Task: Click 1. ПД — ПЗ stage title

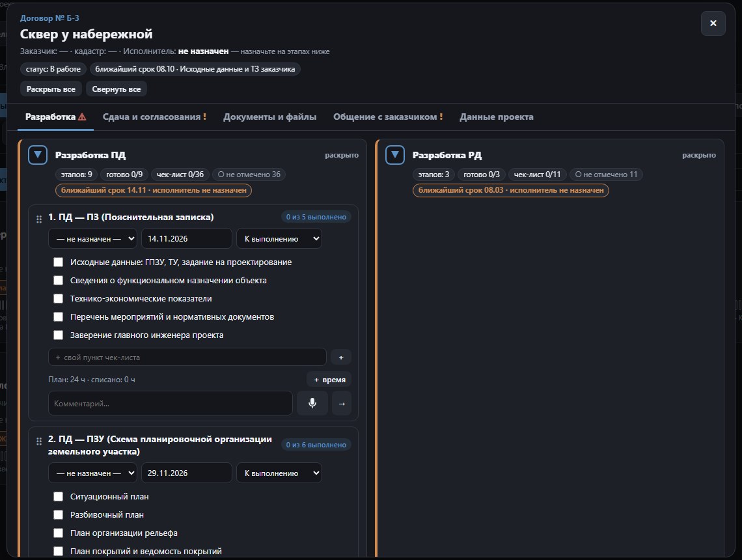Action: 131,217
